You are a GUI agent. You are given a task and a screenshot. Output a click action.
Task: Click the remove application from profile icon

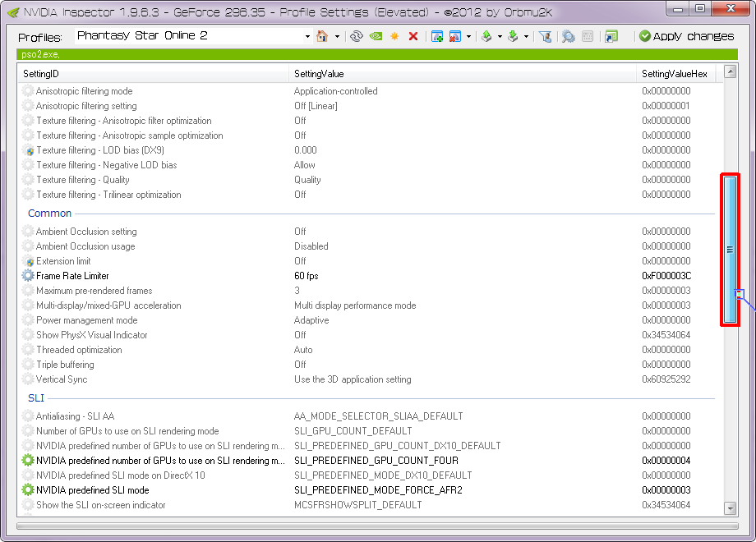pyautogui.click(x=454, y=36)
